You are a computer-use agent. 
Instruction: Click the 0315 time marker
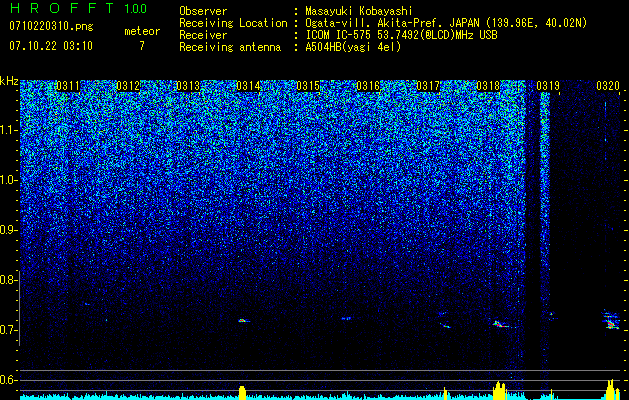(308, 86)
